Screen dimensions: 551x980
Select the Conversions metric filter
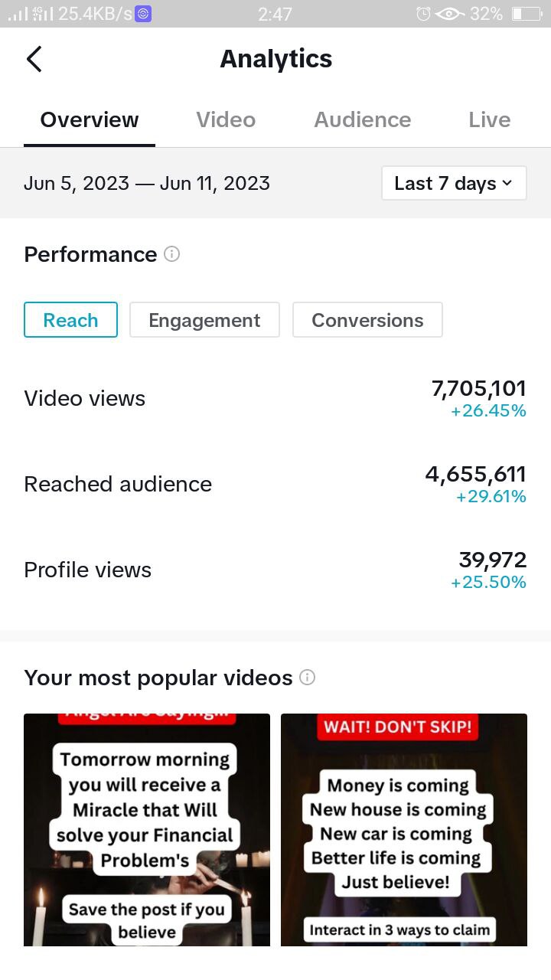point(367,320)
